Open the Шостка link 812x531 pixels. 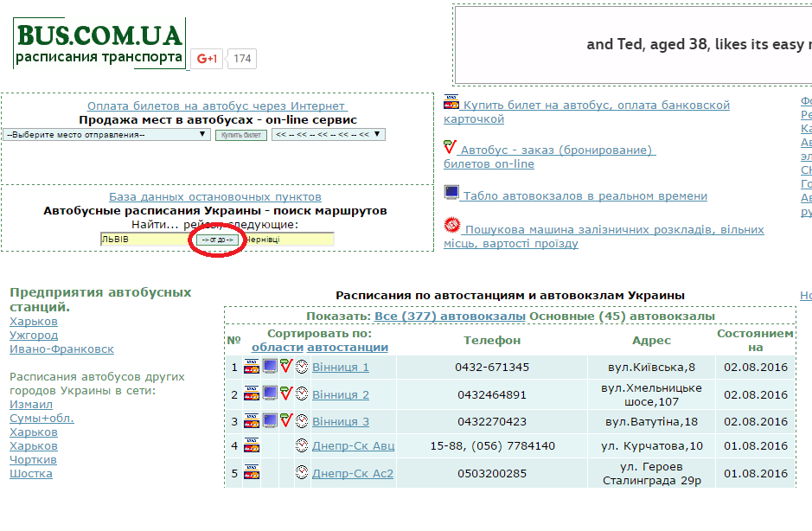pyautogui.click(x=31, y=474)
